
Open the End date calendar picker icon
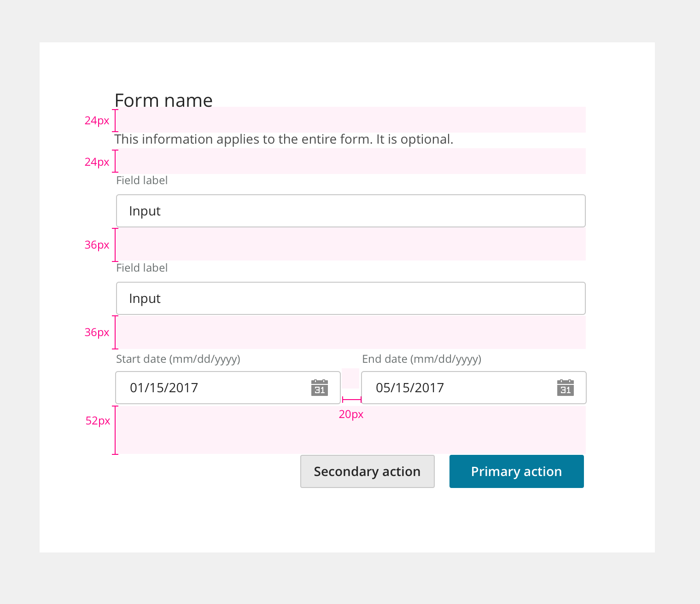click(566, 388)
